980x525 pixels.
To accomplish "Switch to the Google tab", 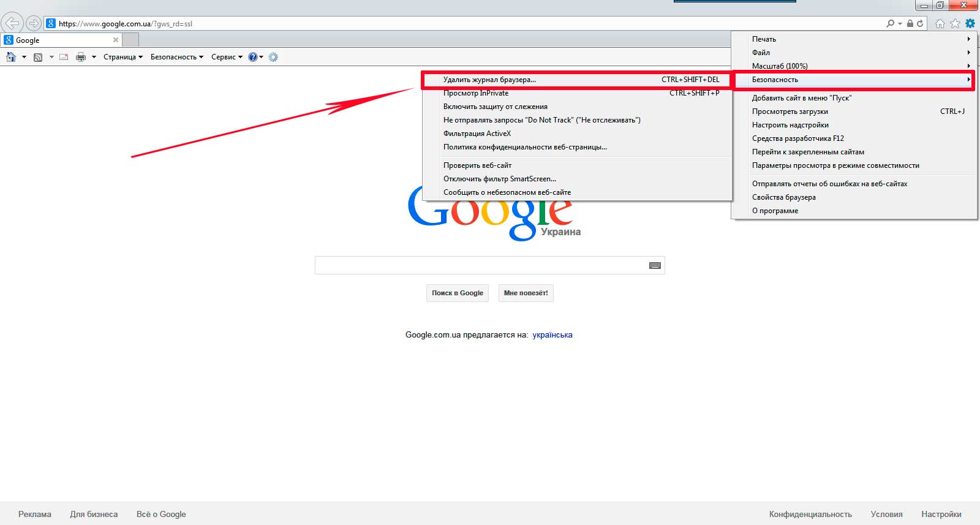I will coord(61,40).
